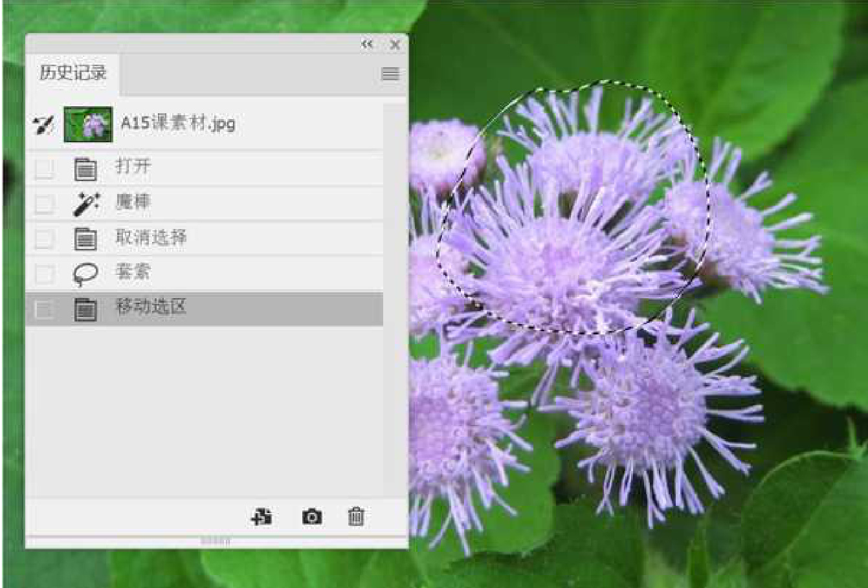
Task: Select the 历史记录 tab
Action: (72, 73)
